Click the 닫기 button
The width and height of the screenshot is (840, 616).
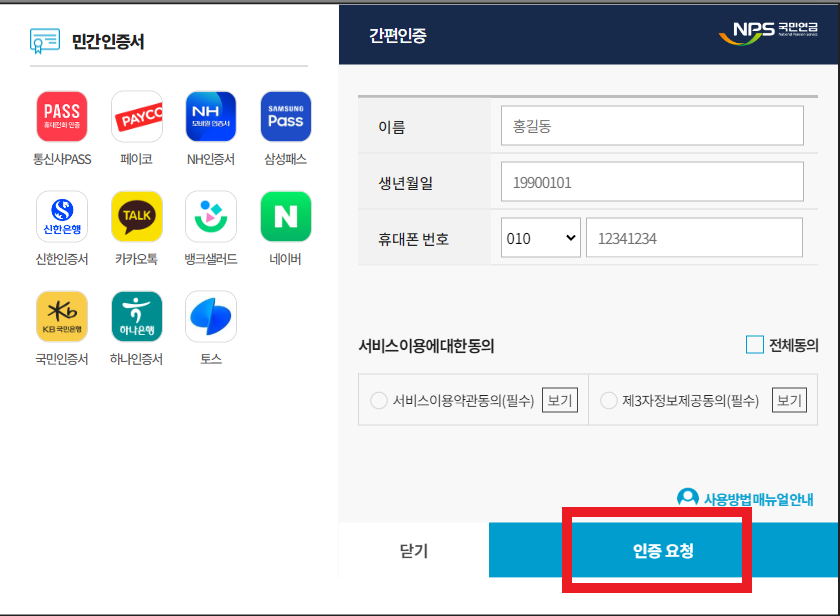tap(414, 550)
